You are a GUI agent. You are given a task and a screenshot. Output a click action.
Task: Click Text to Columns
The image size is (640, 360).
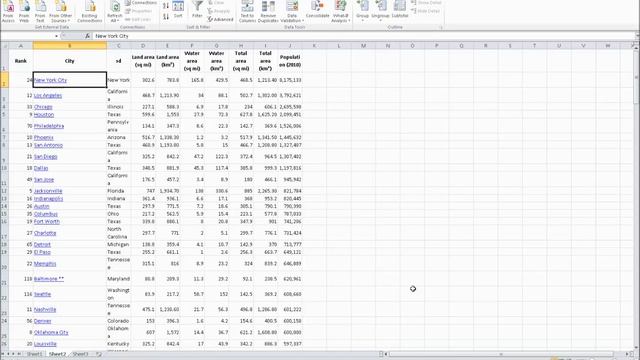pos(247,11)
